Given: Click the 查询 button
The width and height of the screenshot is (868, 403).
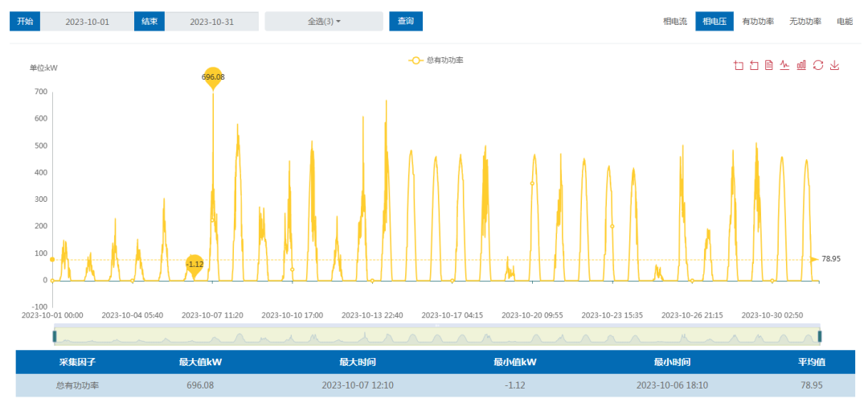Looking at the screenshot, I should [x=406, y=21].
